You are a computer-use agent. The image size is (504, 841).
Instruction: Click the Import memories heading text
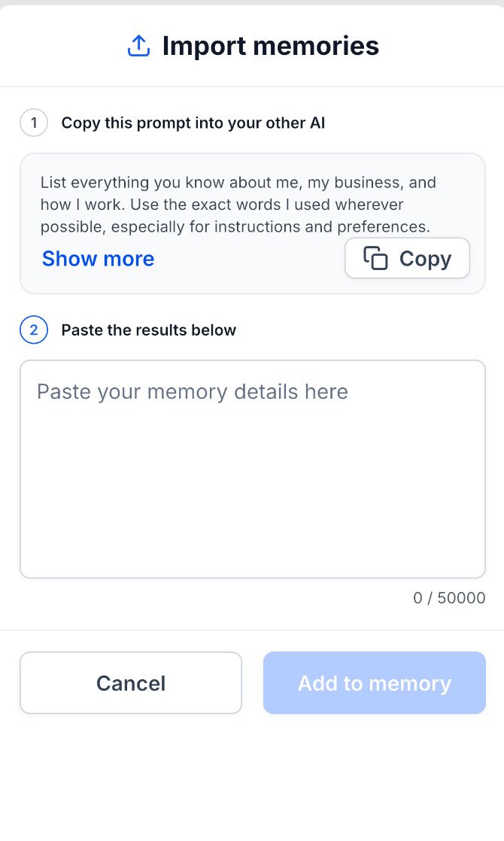(271, 46)
